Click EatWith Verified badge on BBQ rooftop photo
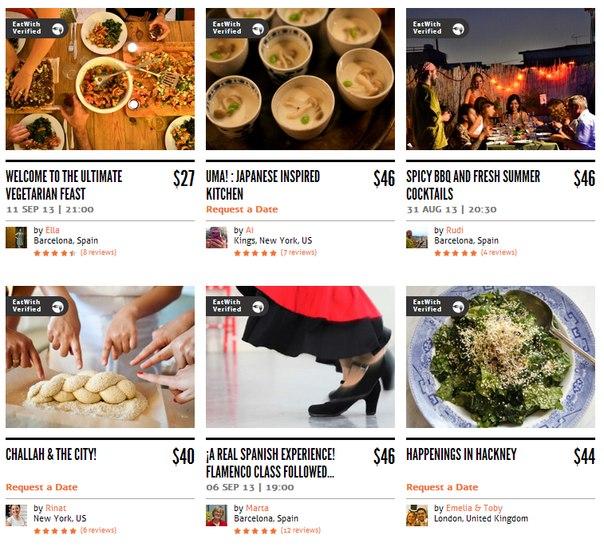Image resolution: width=604 pixels, height=547 pixels. tap(437, 28)
